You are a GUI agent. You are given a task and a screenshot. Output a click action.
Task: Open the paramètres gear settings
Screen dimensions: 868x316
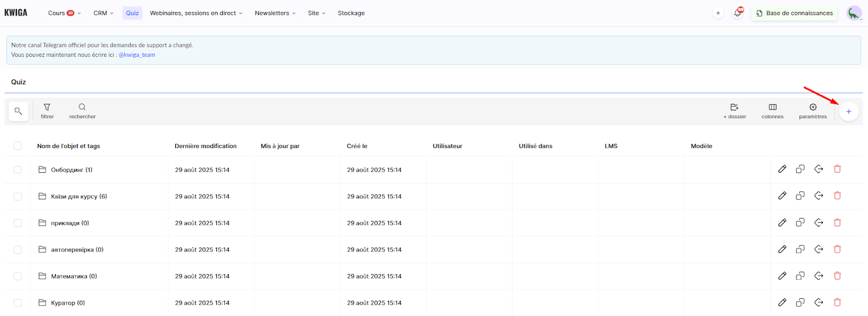(813, 111)
